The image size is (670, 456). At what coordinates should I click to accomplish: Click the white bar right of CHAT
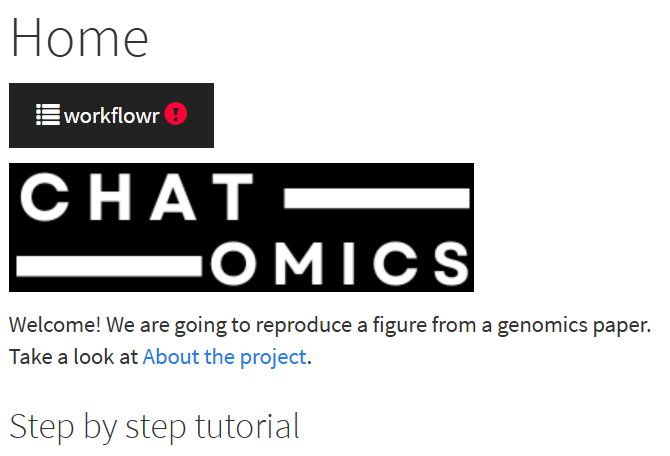376,198
